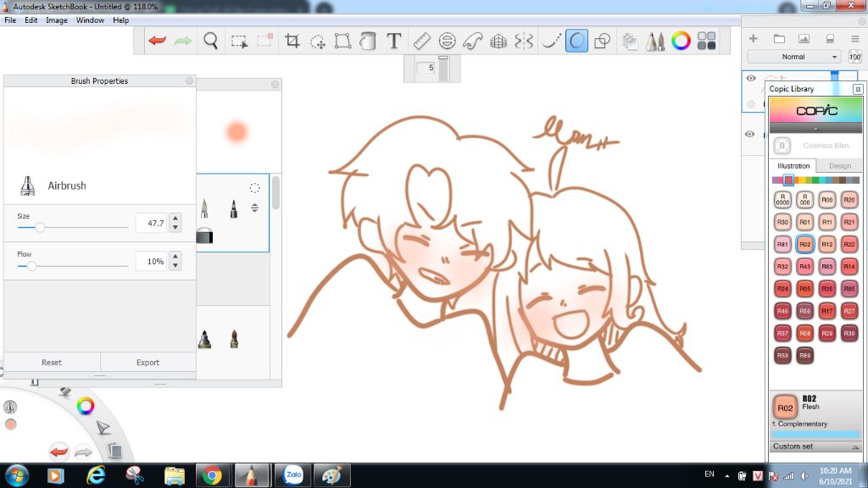This screenshot has width=868, height=488.
Task: Select the Steady Stroke tool
Action: coord(550,41)
